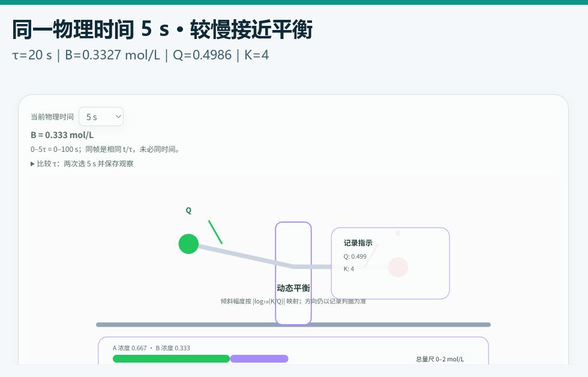Select the Q: 0.499 value text
Viewport: 588px width, 377px height.
355,256
